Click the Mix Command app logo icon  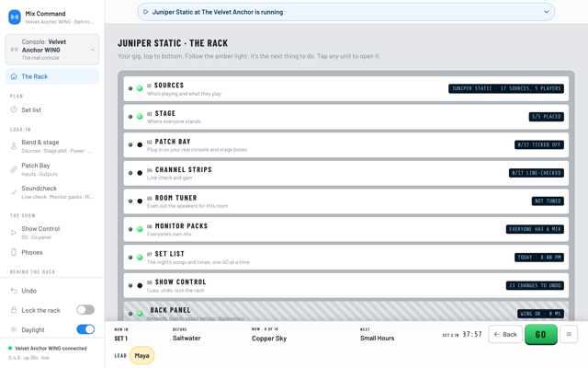click(15, 17)
